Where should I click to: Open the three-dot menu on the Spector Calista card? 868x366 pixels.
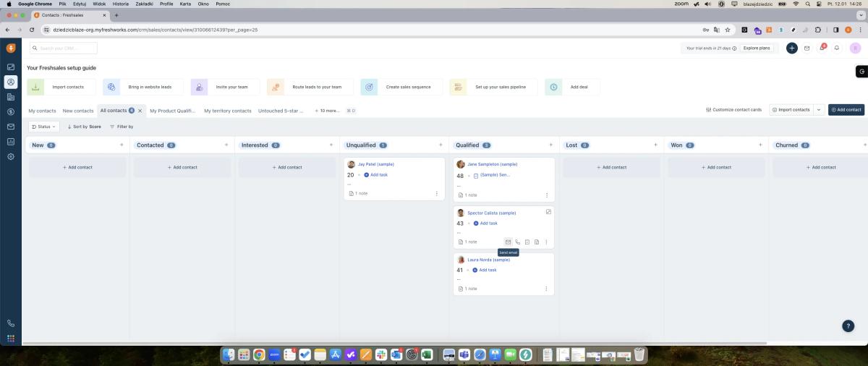click(546, 242)
